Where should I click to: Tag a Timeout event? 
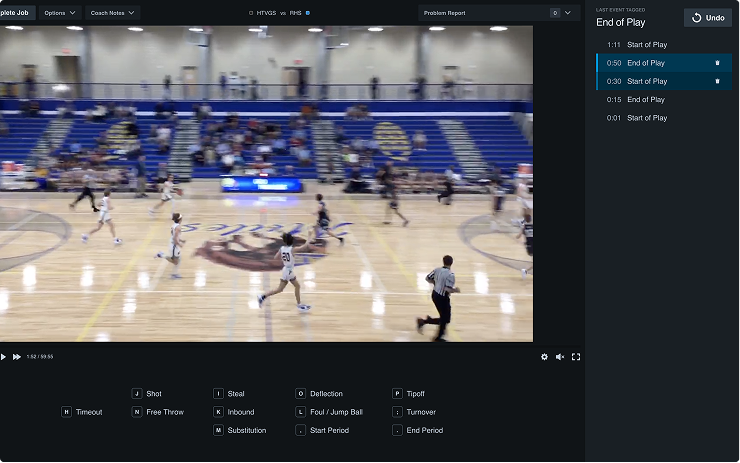(82, 412)
